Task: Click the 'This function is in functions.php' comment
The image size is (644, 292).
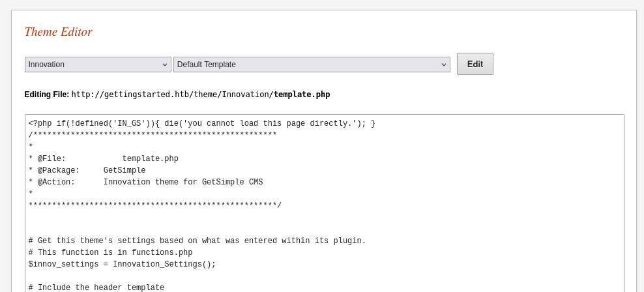Action: point(110,253)
